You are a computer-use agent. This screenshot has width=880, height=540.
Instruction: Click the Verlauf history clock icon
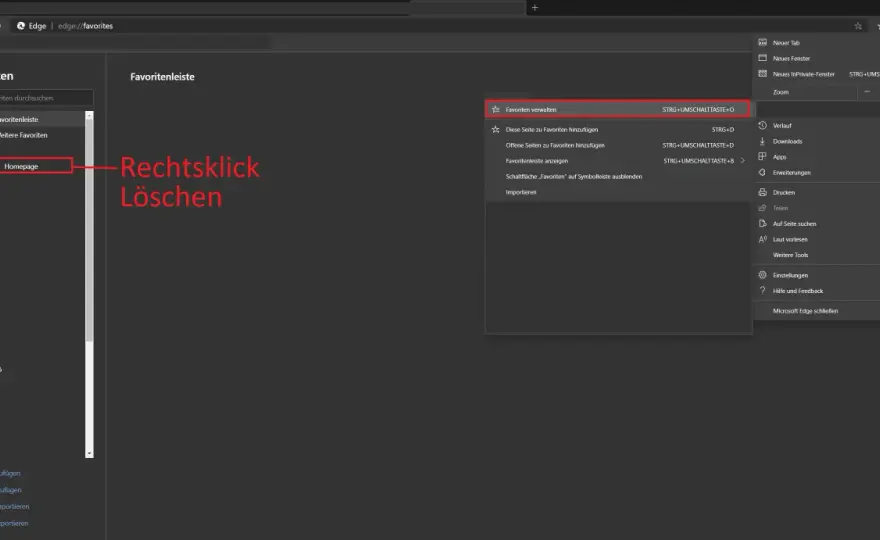(x=762, y=125)
